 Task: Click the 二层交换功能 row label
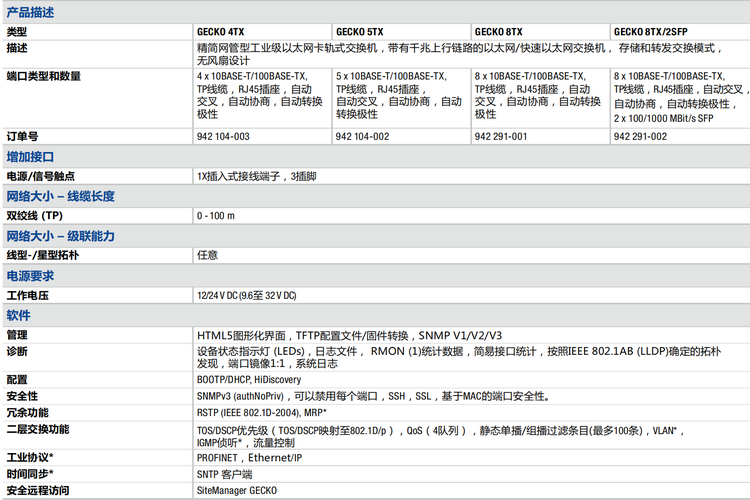(38, 429)
